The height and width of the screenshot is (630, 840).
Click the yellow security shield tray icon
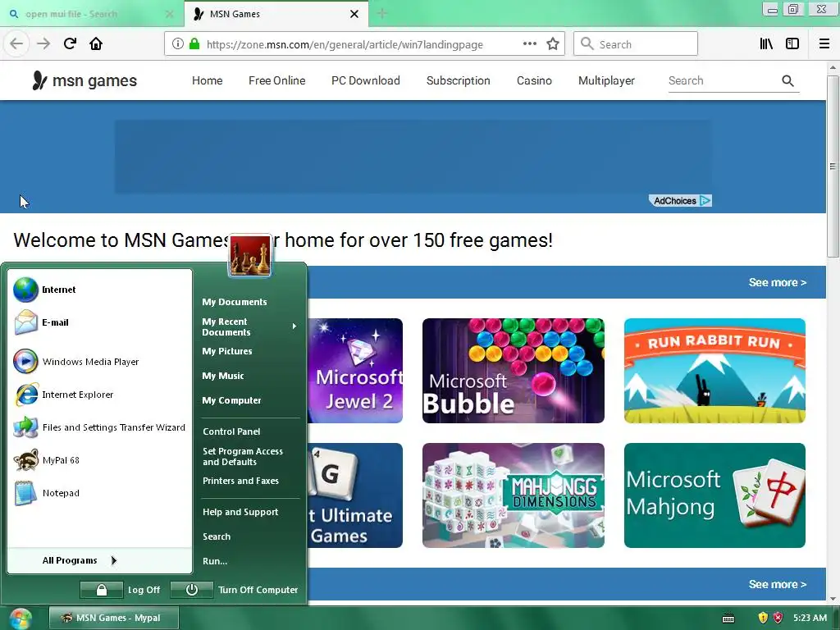coord(763,618)
